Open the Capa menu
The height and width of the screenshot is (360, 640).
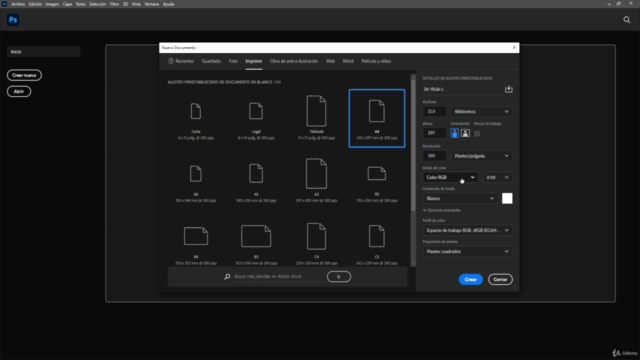[67, 4]
